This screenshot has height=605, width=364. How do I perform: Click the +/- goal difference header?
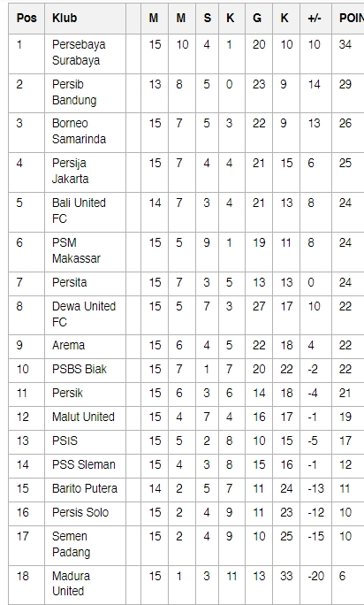(x=315, y=19)
